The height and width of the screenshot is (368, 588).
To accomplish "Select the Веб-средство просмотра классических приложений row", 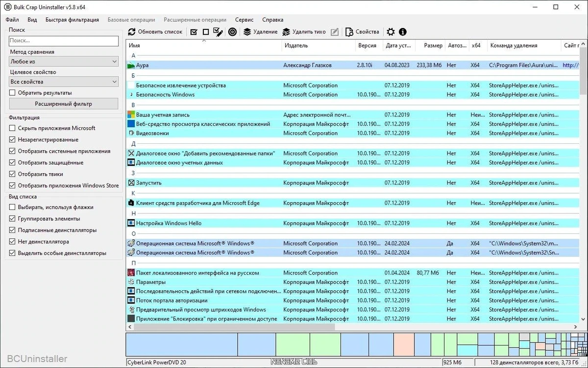I will coord(353,124).
